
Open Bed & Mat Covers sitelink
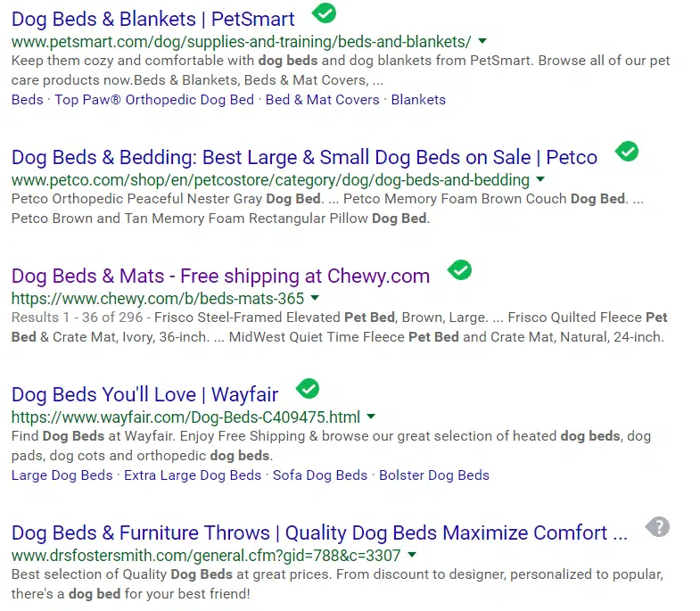(x=322, y=100)
